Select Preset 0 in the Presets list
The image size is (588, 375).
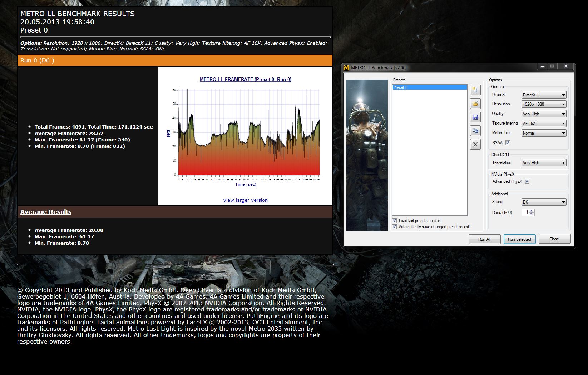[430, 87]
